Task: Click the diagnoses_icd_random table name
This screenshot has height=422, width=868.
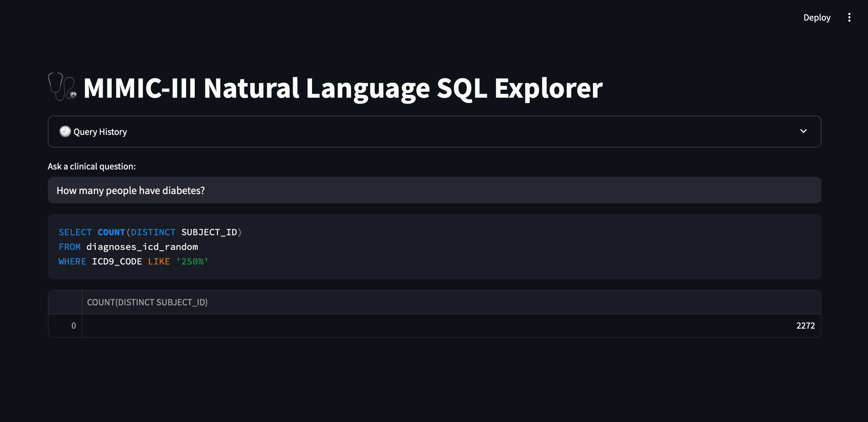Action: point(142,247)
